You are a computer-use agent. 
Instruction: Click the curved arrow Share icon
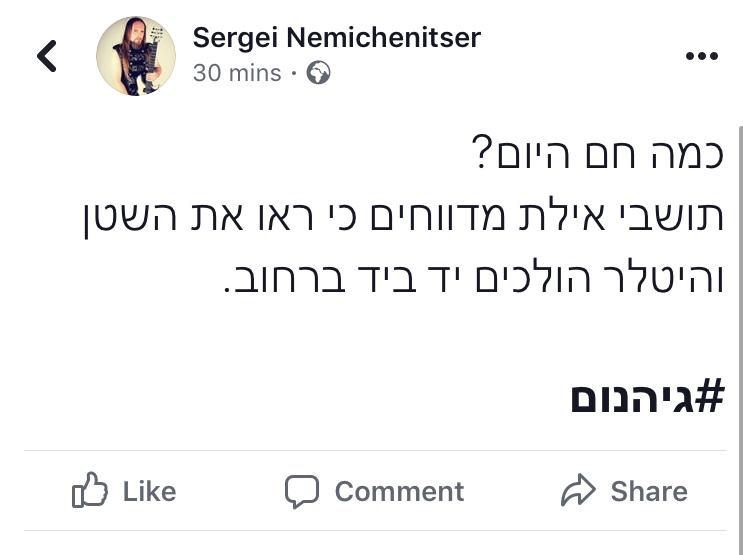click(x=578, y=491)
